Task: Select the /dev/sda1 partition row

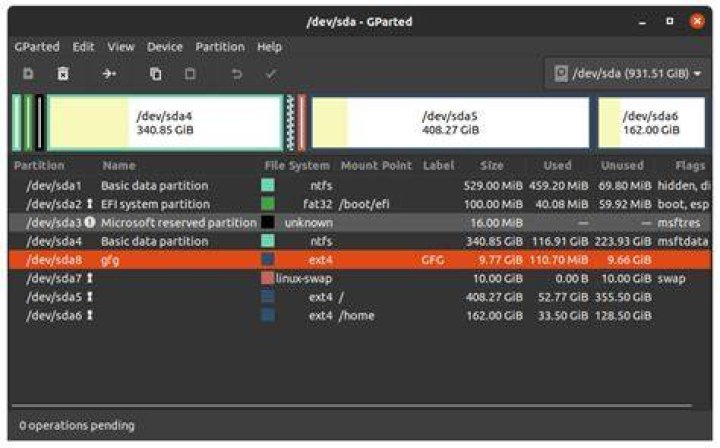Action: click(360, 185)
